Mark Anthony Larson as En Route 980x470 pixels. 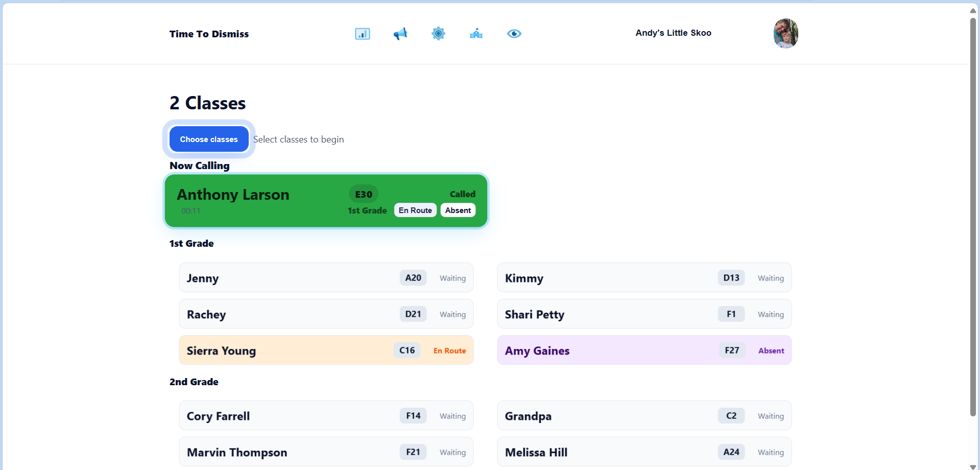pyautogui.click(x=415, y=210)
